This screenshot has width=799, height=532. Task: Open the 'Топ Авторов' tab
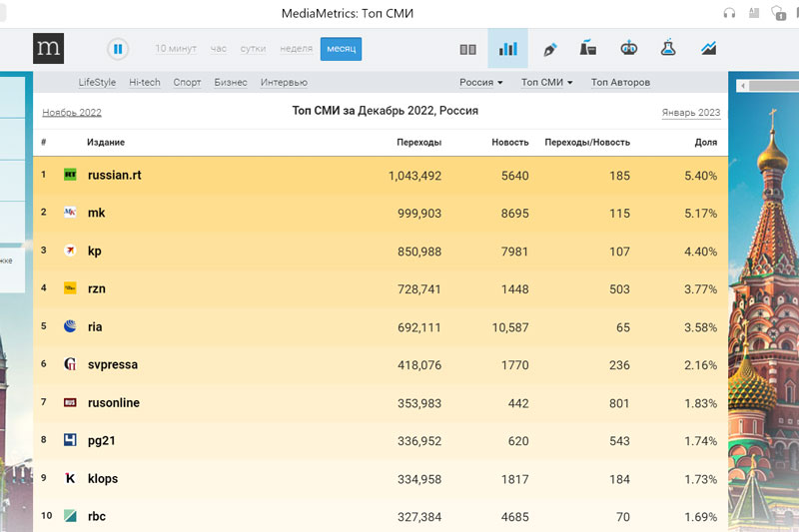(620, 83)
